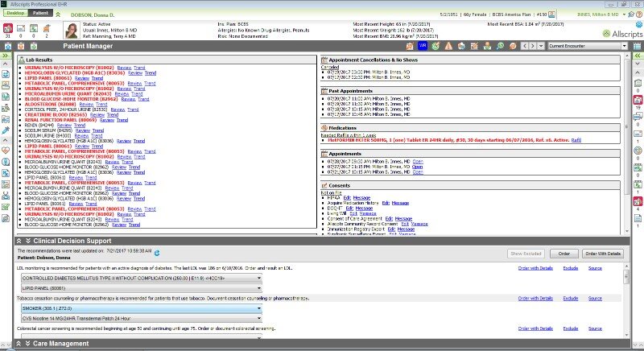
Task: Click the refresh icon beside recommendations timestamp
Action: pos(158,253)
